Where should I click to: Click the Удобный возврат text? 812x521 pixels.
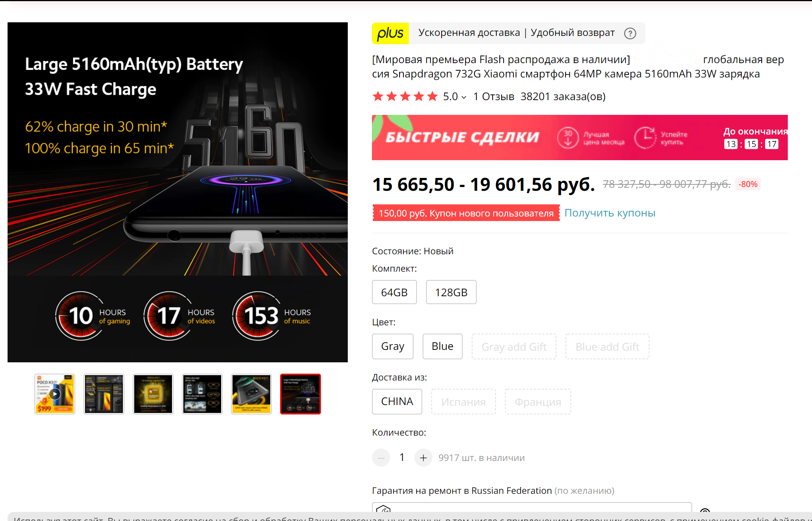tap(572, 33)
